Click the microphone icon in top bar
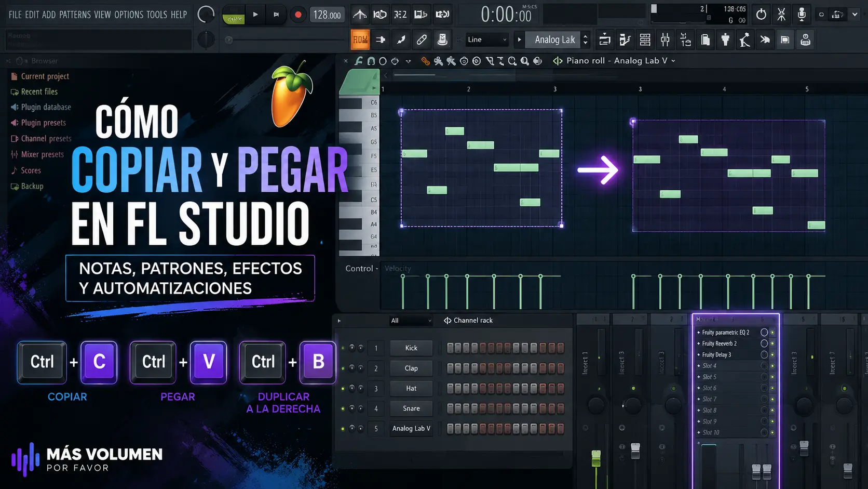Screen dimensions: 868x489 (802, 15)
